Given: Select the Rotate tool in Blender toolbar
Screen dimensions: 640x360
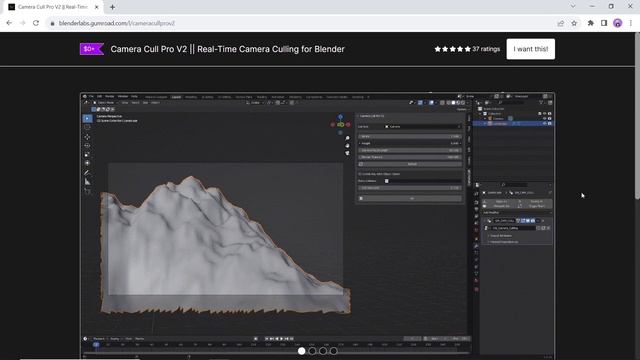Looking at the screenshot, I should 87,145.
